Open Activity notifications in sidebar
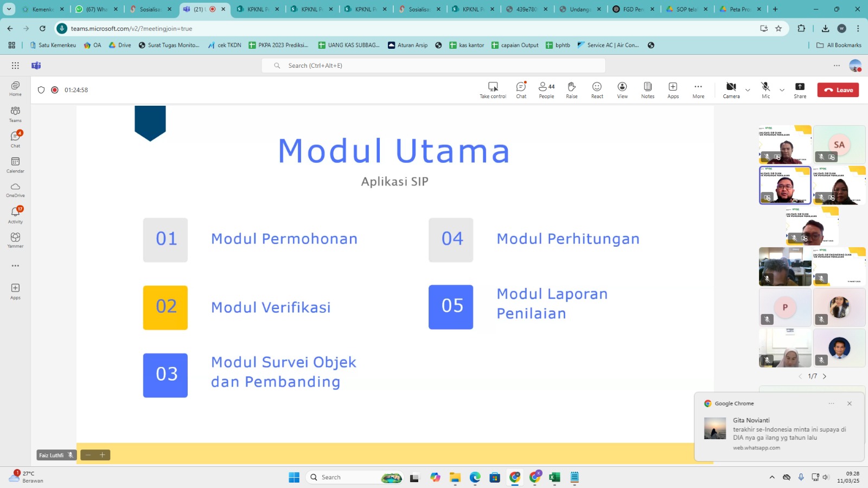This screenshot has height=488, width=868. (15, 215)
